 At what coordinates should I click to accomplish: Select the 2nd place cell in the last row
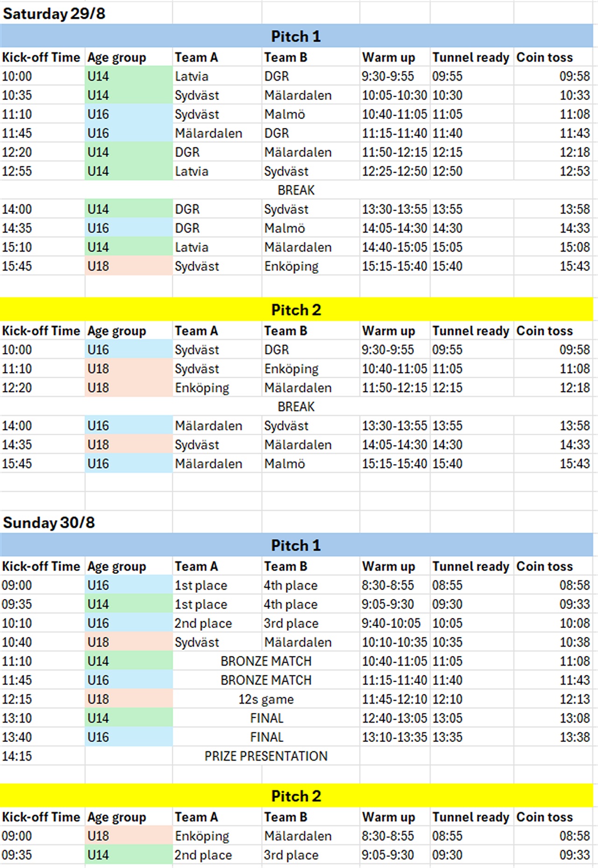point(217,855)
